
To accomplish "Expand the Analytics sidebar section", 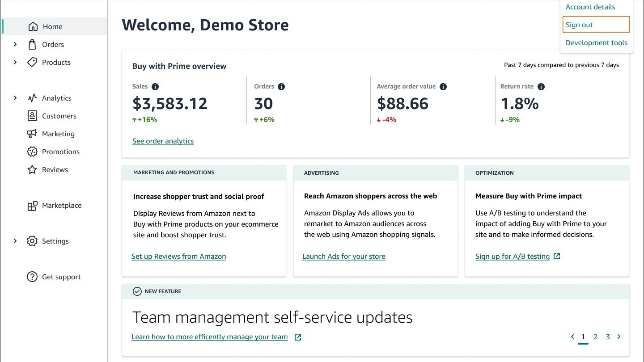I will (15, 98).
